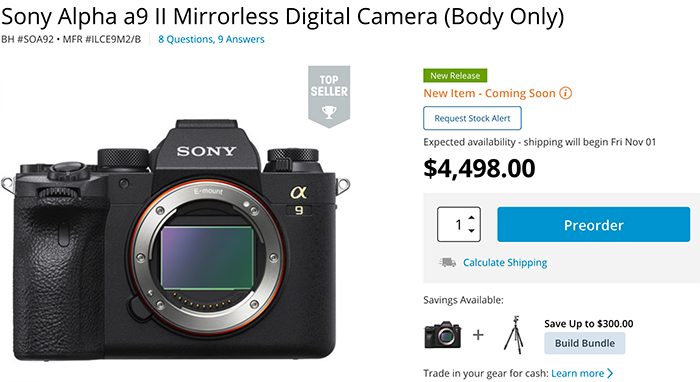700x382 pixels.
Task: Click the tripod thumbnail in bundle savings
Action: 513,335
